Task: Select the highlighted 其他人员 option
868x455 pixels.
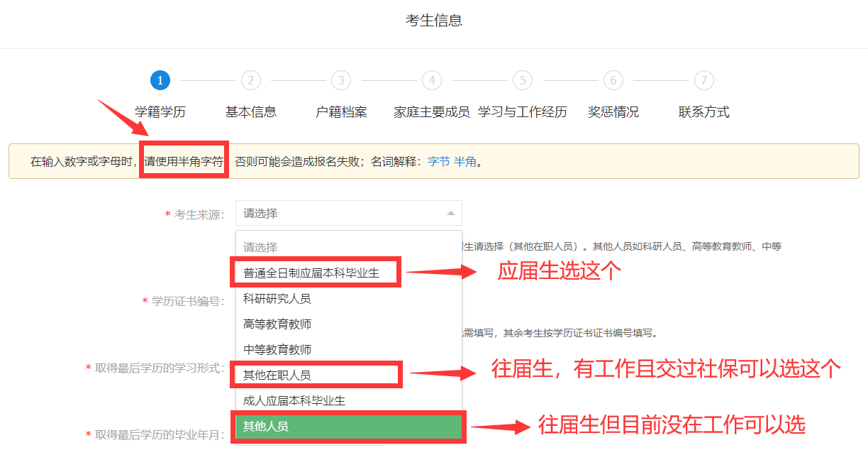Action: 266,427
